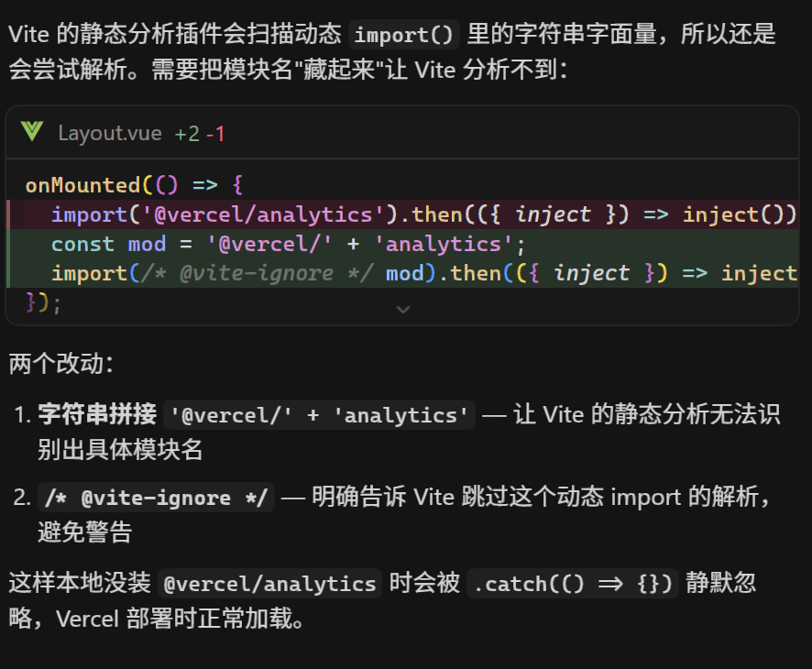
Task: Click the -1 deletions count
Action: [x=215, y=134]
